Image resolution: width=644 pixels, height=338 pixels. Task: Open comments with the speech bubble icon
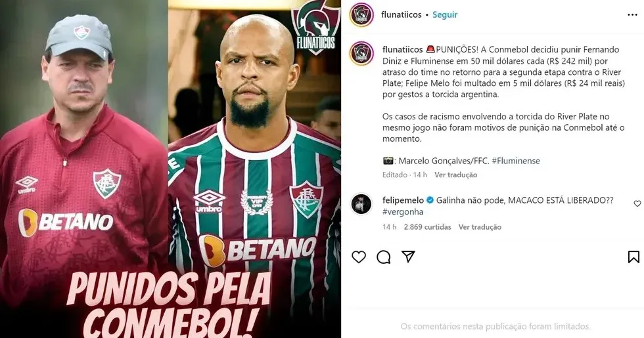(383, 257)
